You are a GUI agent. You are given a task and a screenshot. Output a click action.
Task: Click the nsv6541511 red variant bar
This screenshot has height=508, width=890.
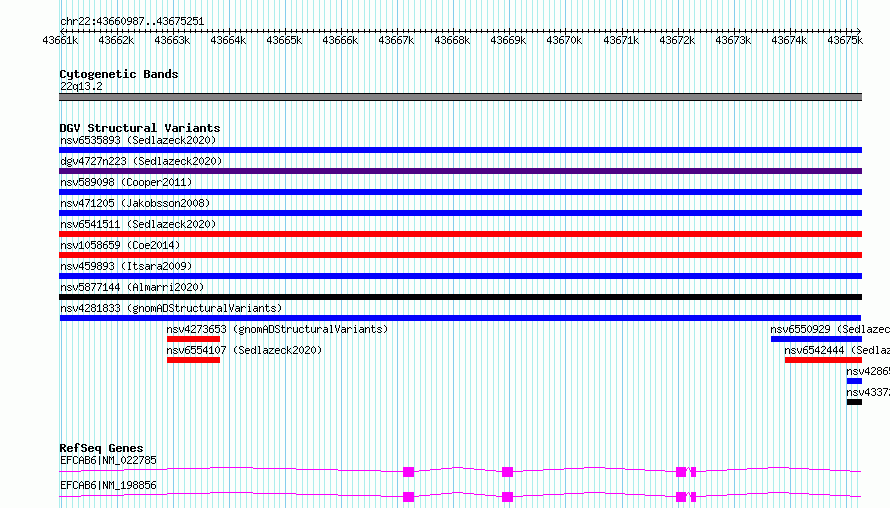pos(460,234)
